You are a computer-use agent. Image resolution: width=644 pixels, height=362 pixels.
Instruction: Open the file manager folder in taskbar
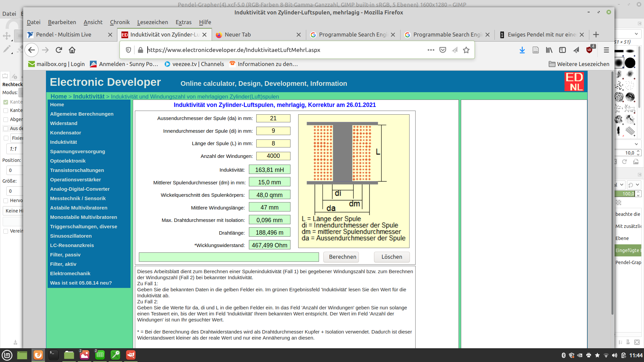[x=69, y=355]
